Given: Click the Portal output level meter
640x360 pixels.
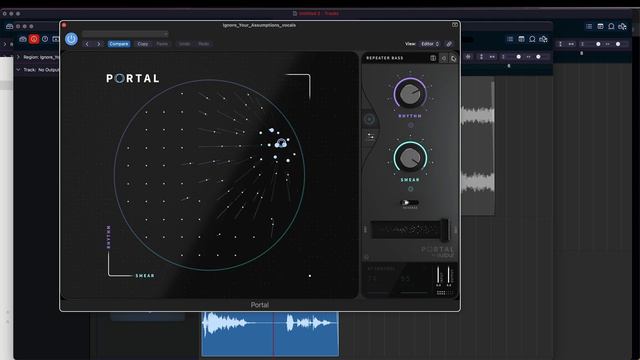Looking at the screenshot, I should [x=449, y=276].
